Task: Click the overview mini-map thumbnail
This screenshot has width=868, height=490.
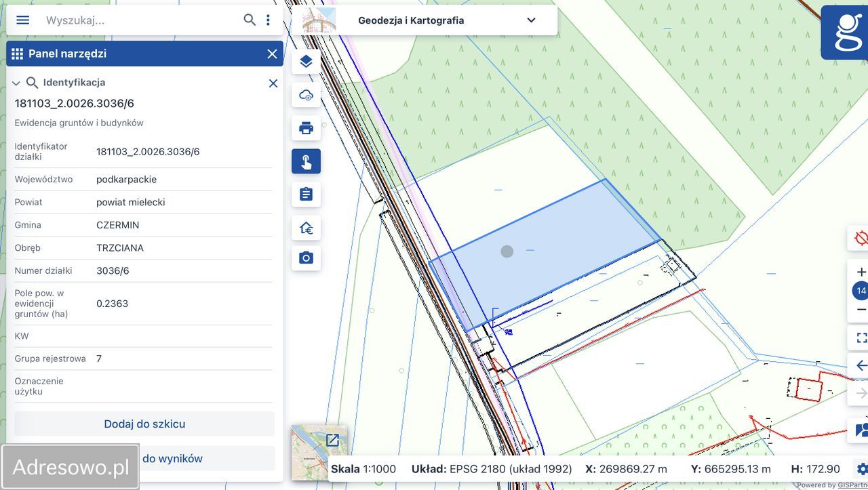Action: tap(319, 453)
